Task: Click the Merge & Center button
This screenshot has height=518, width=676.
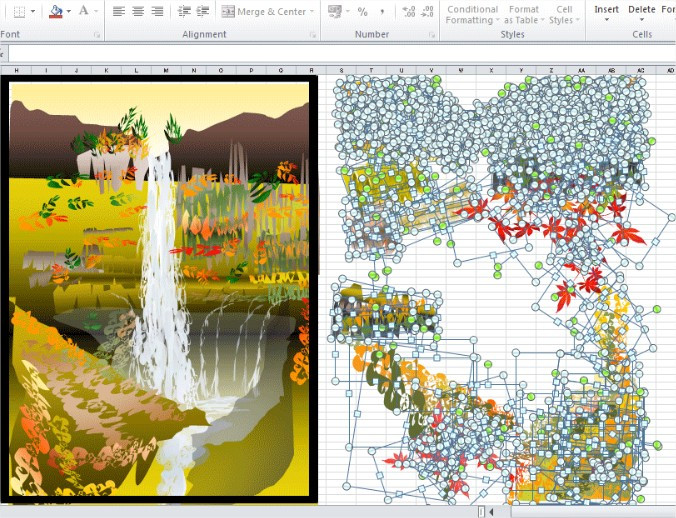Action: pyautogui.click(x=264, y=12)
